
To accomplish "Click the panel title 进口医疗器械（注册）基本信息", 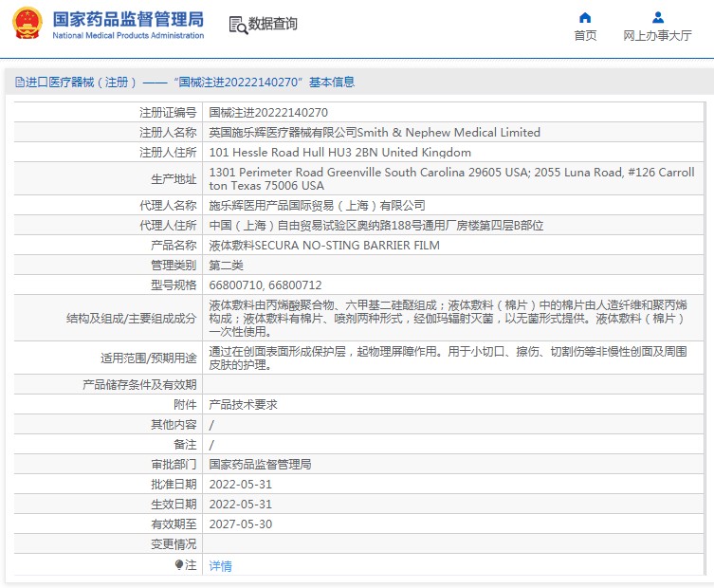I will click(x=190, y=82).
